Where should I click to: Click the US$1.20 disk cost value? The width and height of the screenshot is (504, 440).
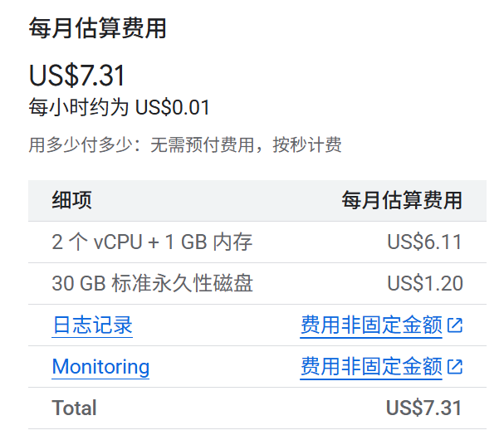tap(425, 284)
